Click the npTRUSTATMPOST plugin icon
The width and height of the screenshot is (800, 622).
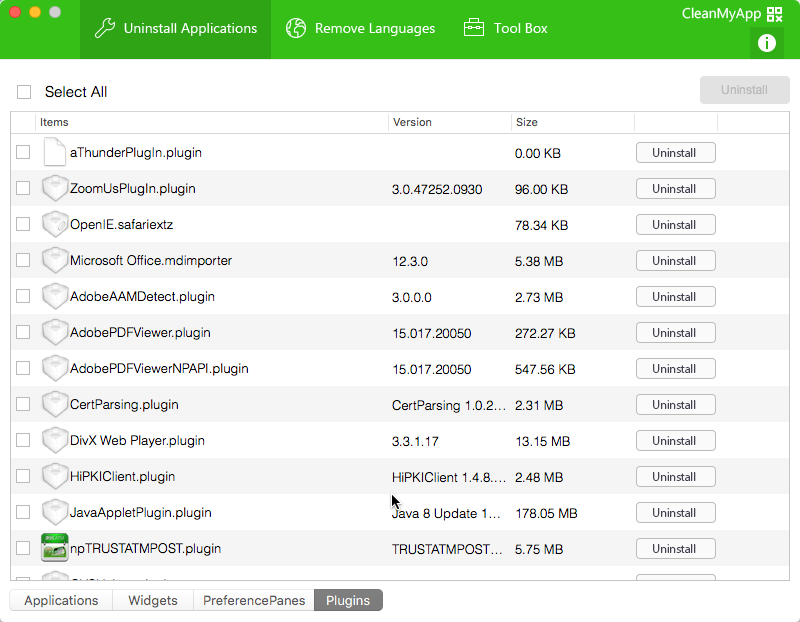[54, 548]
